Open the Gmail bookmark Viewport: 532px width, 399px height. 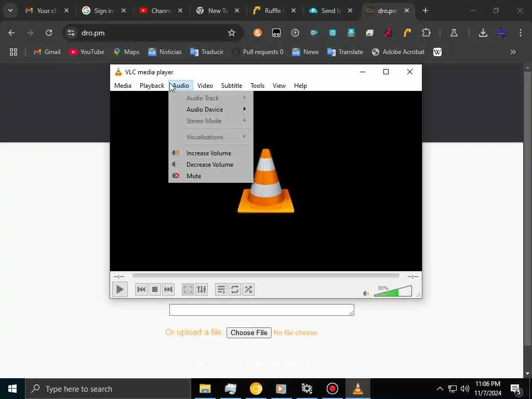(x=47, y=52)
